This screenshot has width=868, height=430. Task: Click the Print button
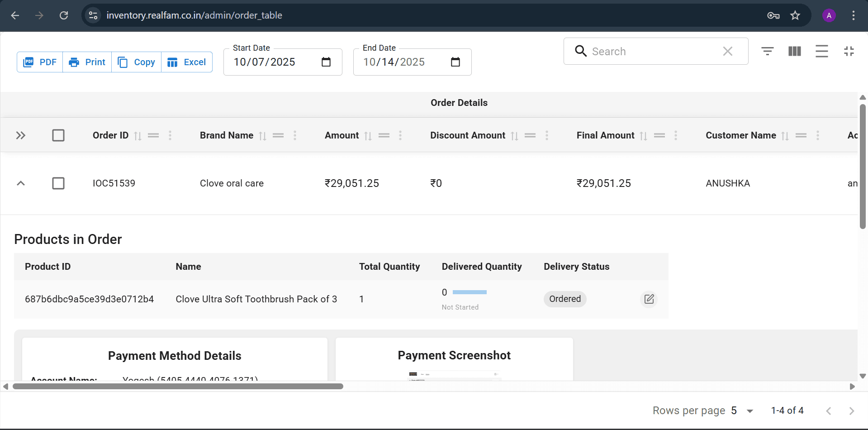pos(87,62)
